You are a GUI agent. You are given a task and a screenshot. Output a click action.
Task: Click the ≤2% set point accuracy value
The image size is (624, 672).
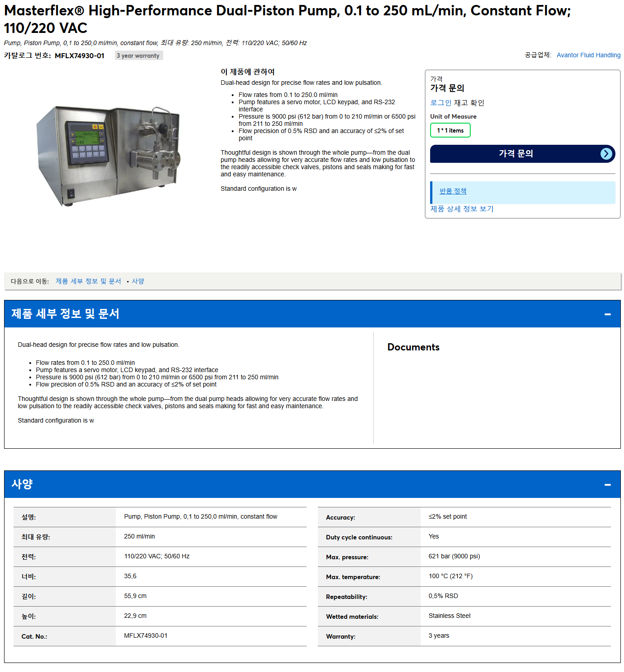pyautogui.click(x=448, y=516)
